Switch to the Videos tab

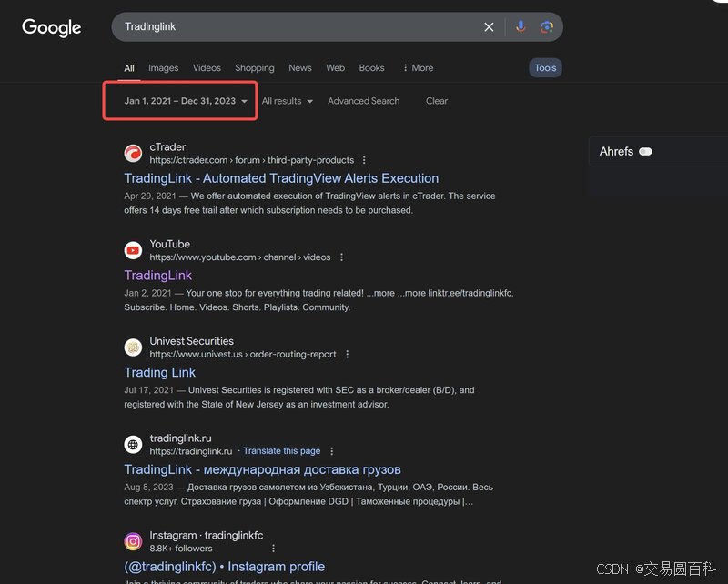[207, 68]
